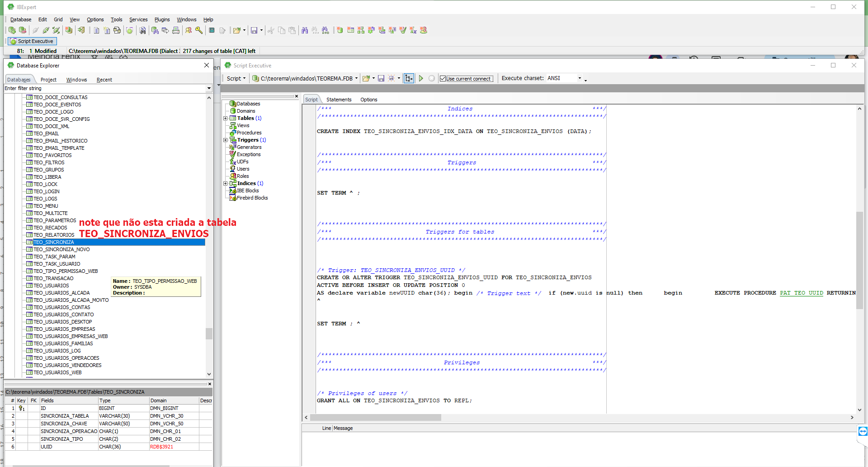Click the Create Database icon

pyautogui.click(x=69, y=30)
